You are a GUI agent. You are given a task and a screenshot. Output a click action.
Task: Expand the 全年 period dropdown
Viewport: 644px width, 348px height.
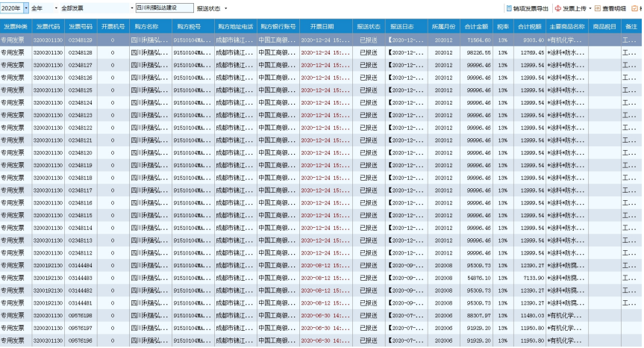54,8
